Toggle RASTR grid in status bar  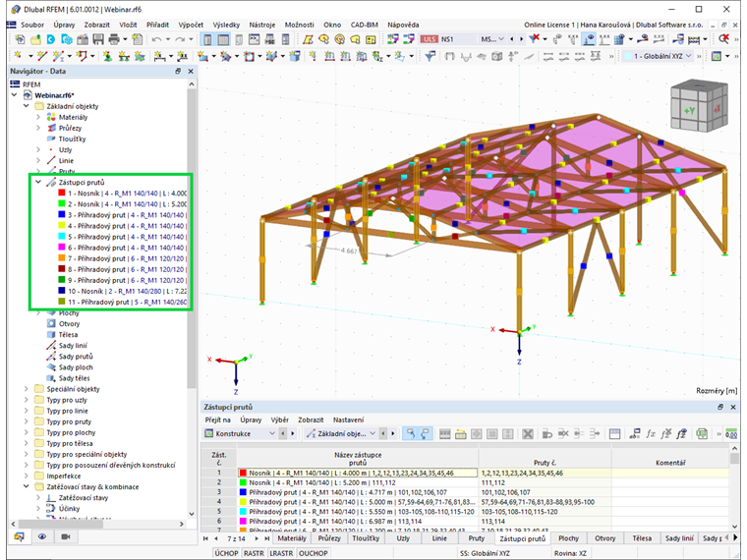point(254,553)
